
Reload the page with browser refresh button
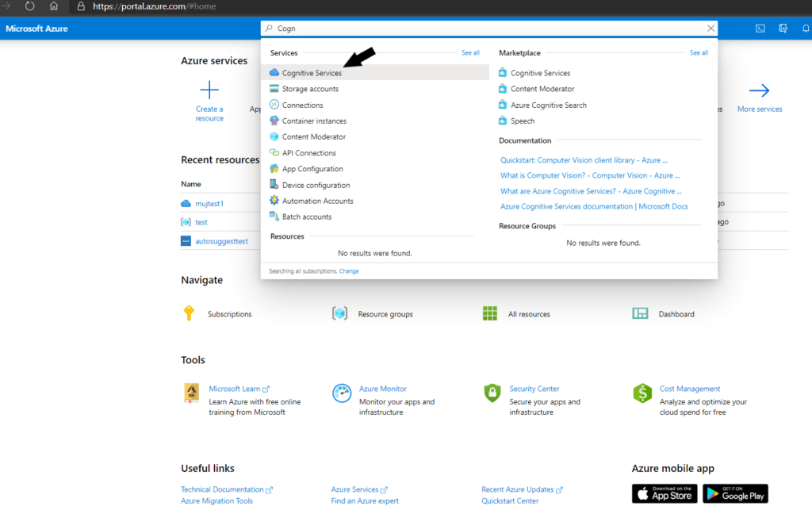point(30,6)
